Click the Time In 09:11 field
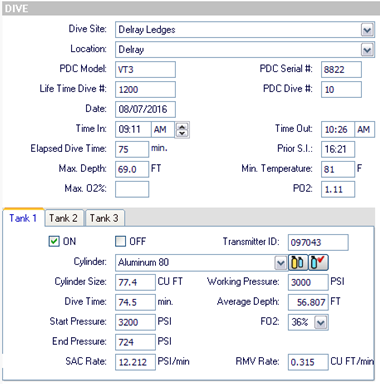Screen dimensions: 380x384 click(x=133, y=129)
